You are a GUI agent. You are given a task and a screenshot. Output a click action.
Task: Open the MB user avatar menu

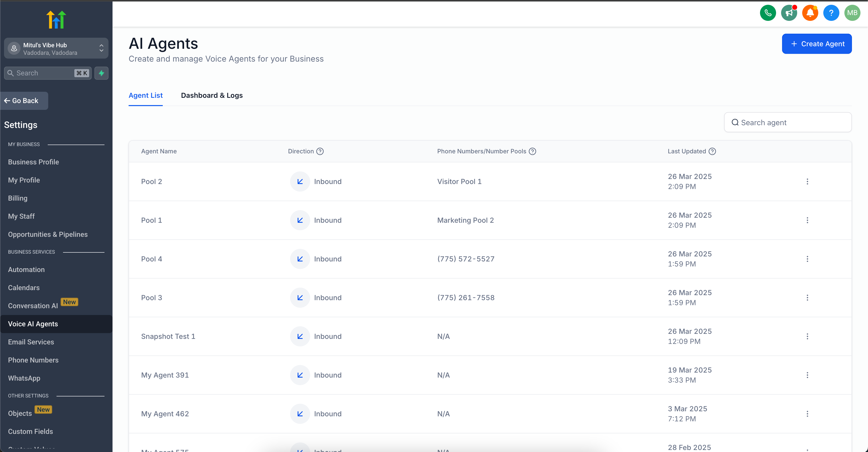pyautogui.click(x=852, y=13)
